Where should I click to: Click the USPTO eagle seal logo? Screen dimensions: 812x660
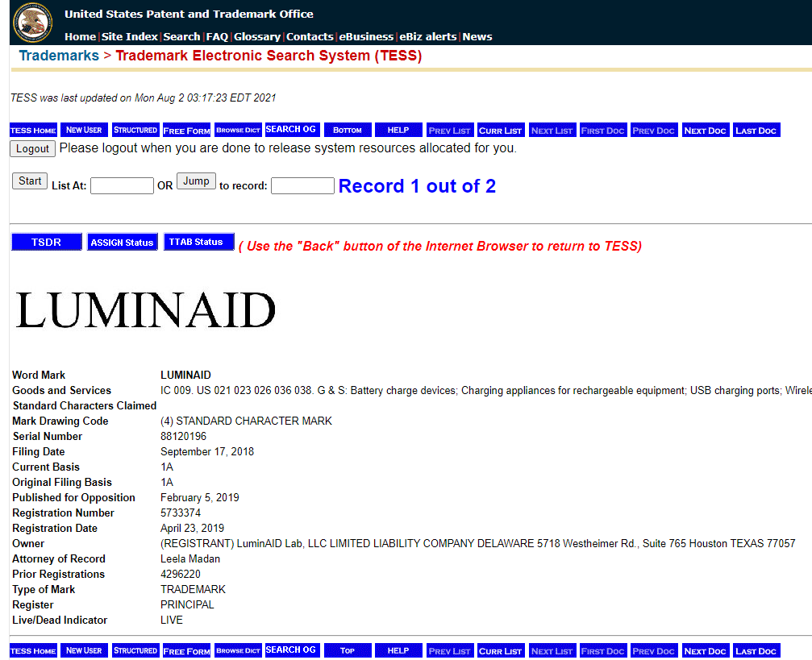pyautogui.click(x=32, y=23)
